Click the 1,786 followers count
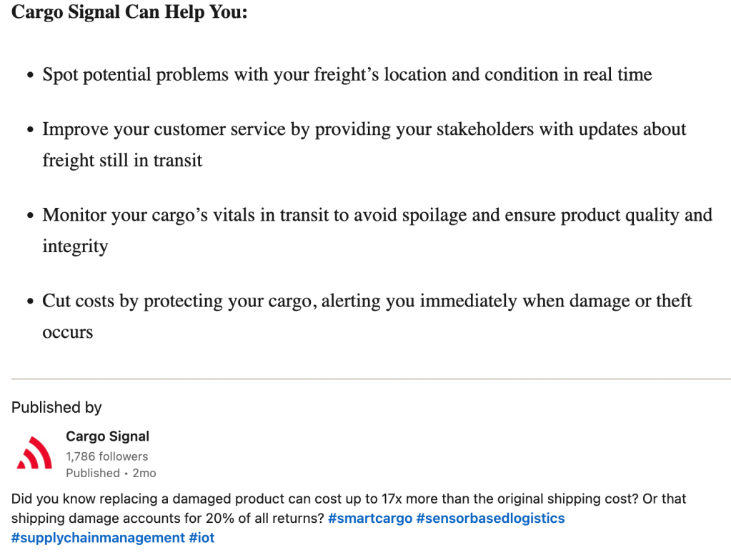The height and width of the screenshot is (560, 731). (x=106, y=456)
